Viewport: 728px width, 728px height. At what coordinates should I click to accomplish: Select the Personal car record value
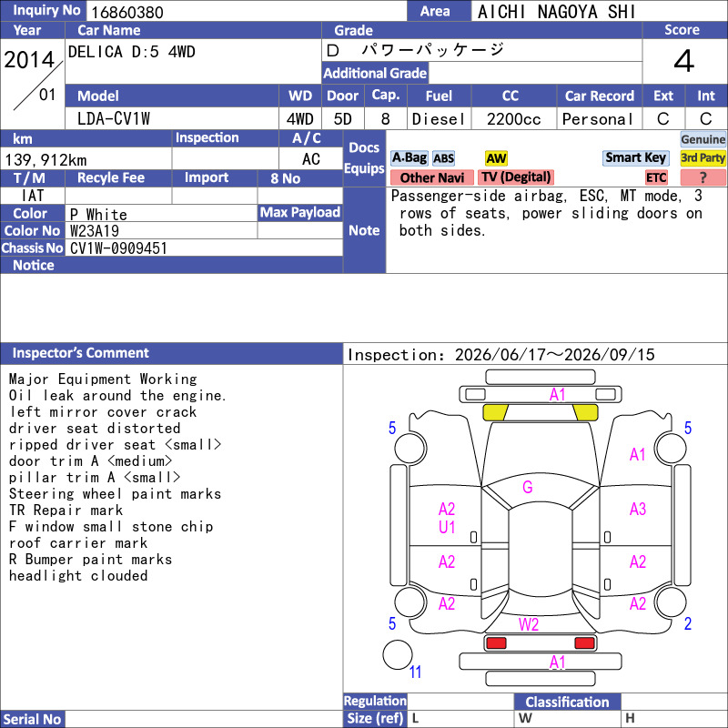(598, 119)
